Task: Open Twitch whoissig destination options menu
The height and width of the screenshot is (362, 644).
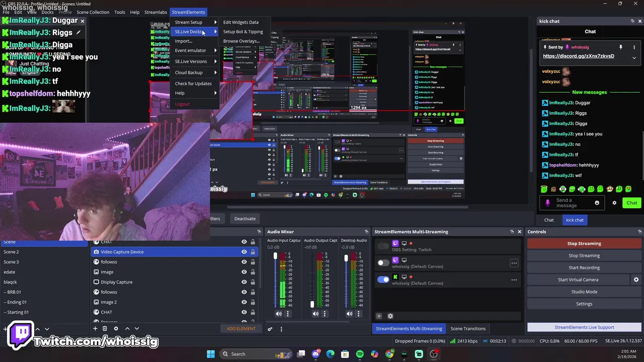Action: coord(514,263)
